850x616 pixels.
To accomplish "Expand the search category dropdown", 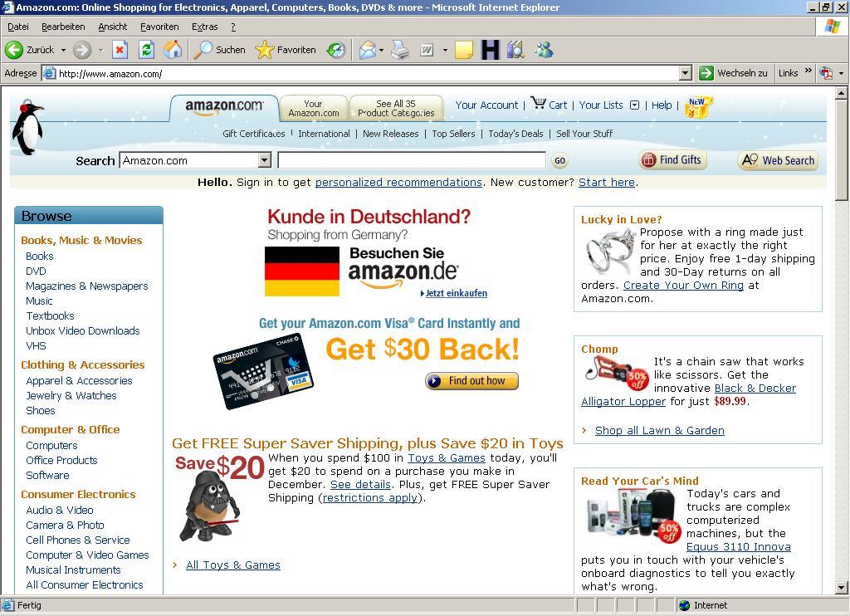I will tap(265, 160).
